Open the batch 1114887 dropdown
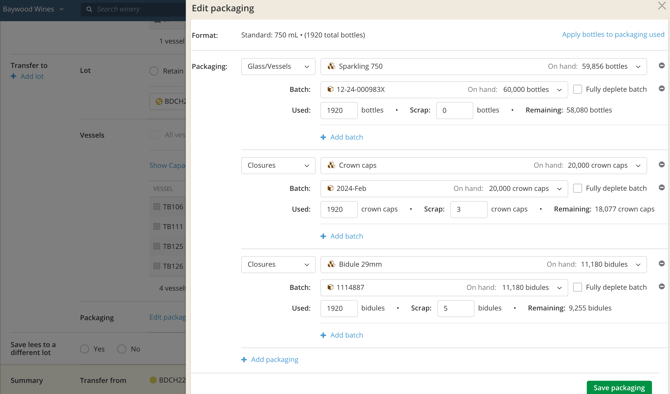The height and width of the screenshot is (394, 670). coord(444,288)
